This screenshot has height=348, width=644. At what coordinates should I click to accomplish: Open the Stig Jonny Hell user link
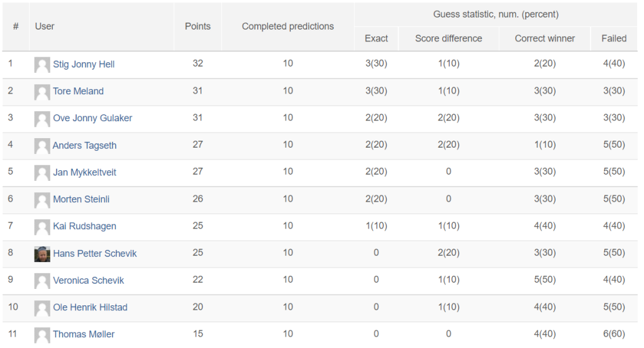coord(84,65)
